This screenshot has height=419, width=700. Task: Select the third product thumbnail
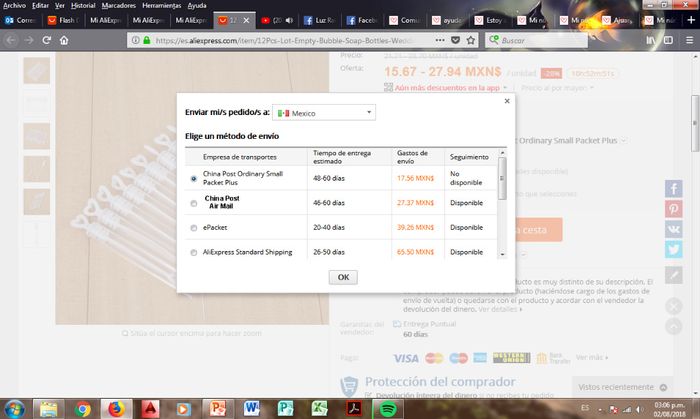coord(37,136)
